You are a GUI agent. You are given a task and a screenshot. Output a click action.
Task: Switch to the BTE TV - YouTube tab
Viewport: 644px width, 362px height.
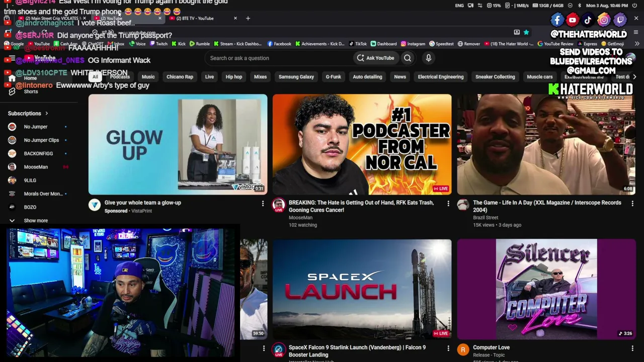pyautogui.click(x=202, y=18)
